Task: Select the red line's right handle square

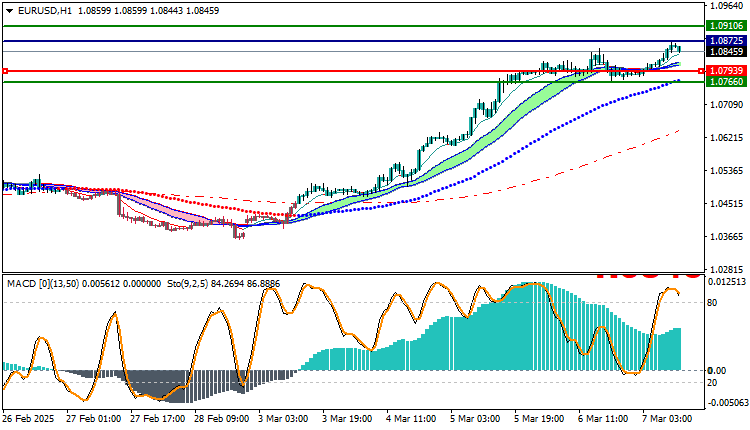Action: coord(701,71)
